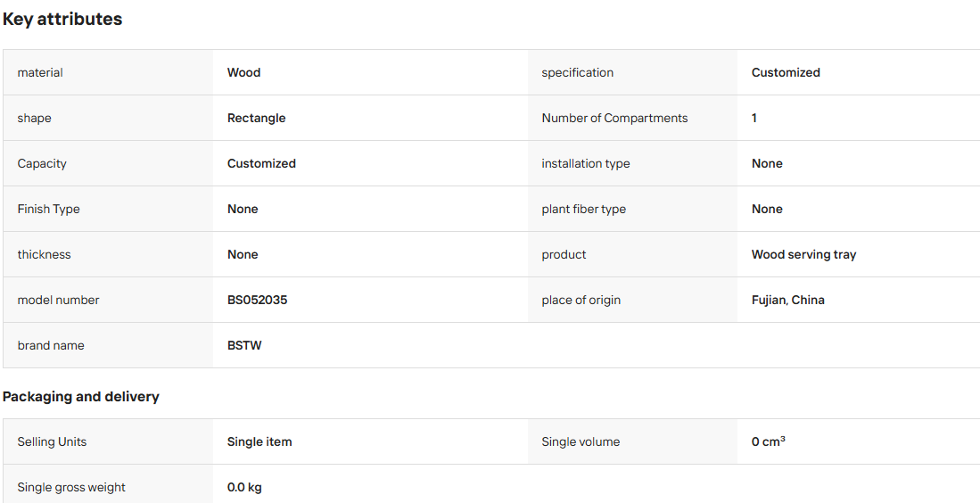Select the place of origin Fujian, China
Screen dimensions: 980x503
click(x=788, y=300)
